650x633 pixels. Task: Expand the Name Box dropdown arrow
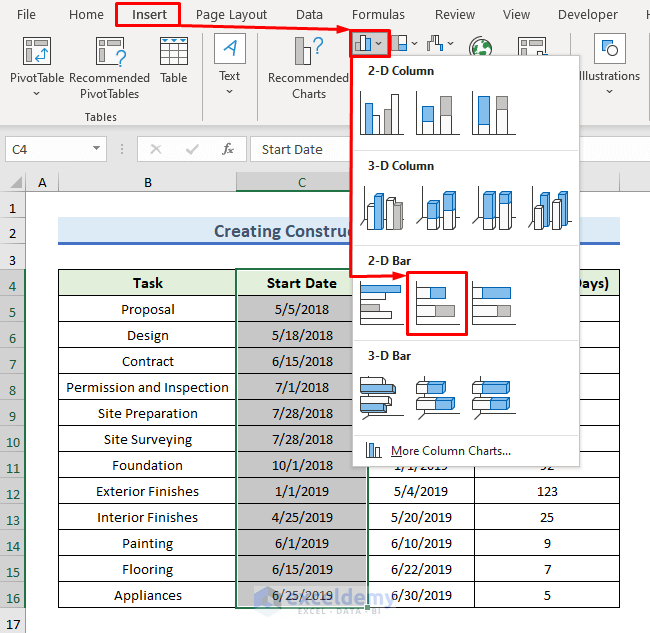[97, 149]
